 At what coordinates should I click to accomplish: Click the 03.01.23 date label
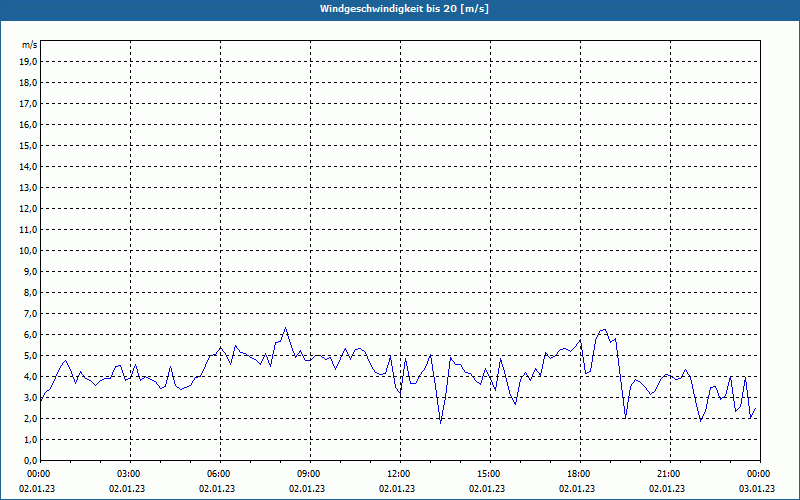757,488
